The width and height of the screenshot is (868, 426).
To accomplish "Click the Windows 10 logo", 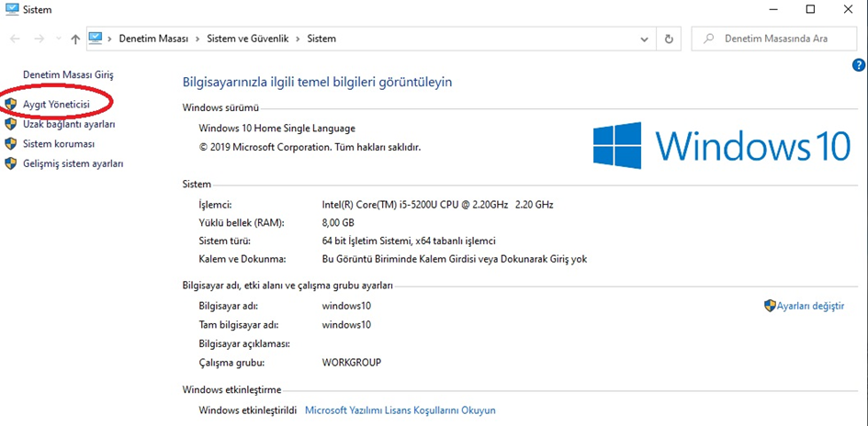I will click(721, 145).
